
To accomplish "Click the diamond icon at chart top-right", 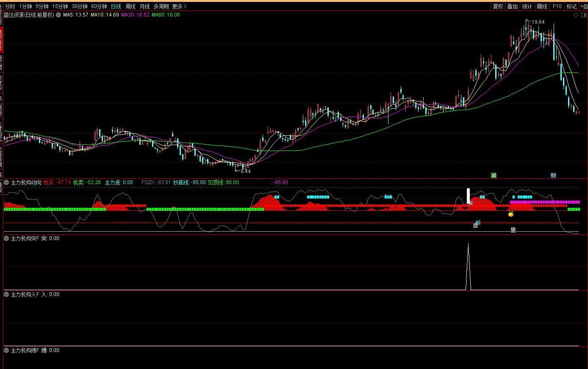I will (x=576, y=15).
